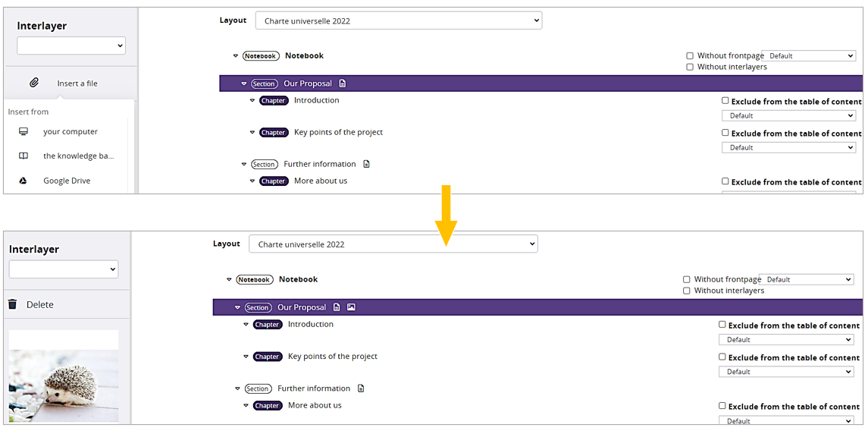Click the Google Drive icon
This screenshot has width=868, height=431.
pos(24,181)
